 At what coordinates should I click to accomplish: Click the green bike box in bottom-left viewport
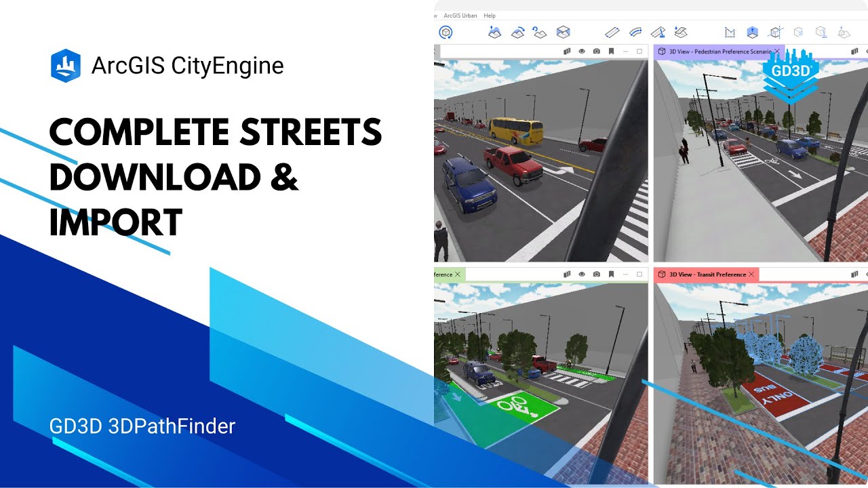pos(521,408)
